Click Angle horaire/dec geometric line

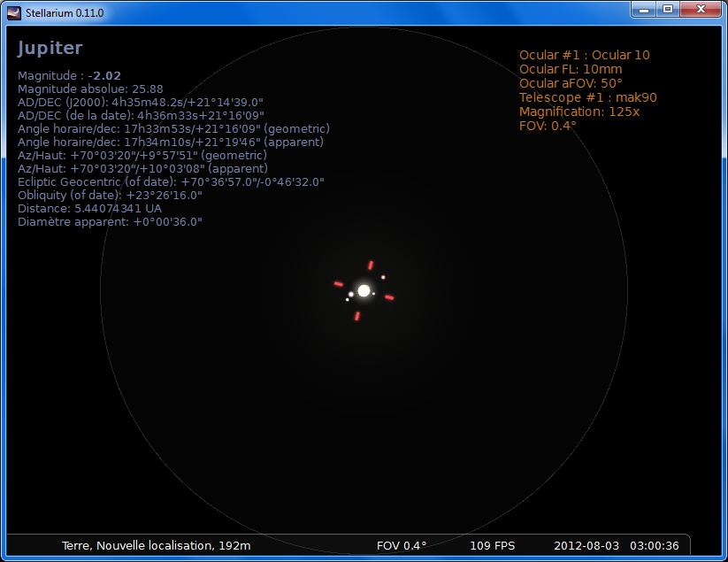coord(173,128)
